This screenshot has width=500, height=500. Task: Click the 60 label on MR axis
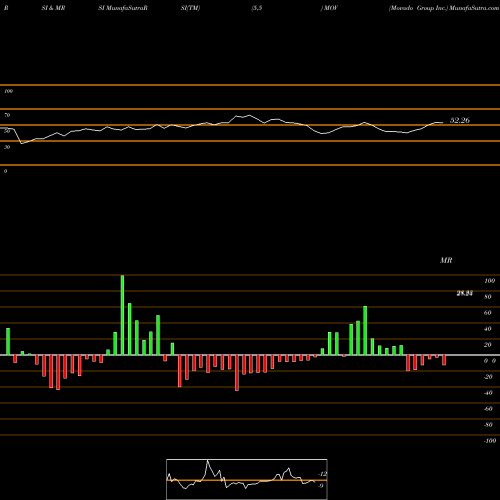(x=488, y=313)
